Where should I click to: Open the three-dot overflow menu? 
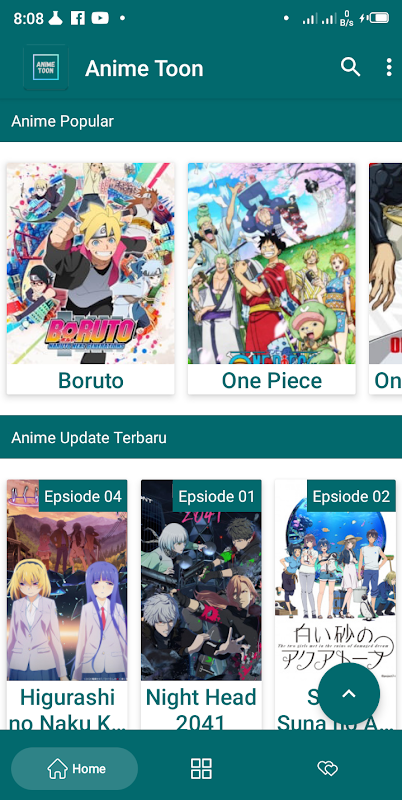[x=389, y=67]
